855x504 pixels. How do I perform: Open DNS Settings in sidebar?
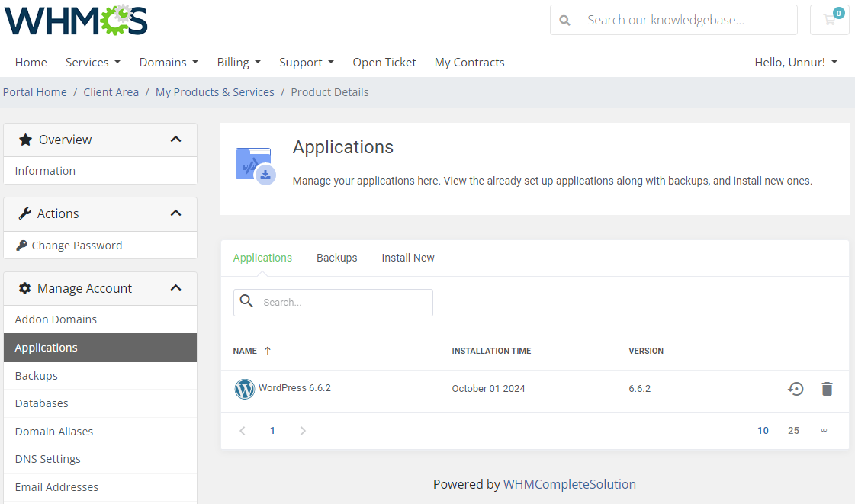click(101, 459)
